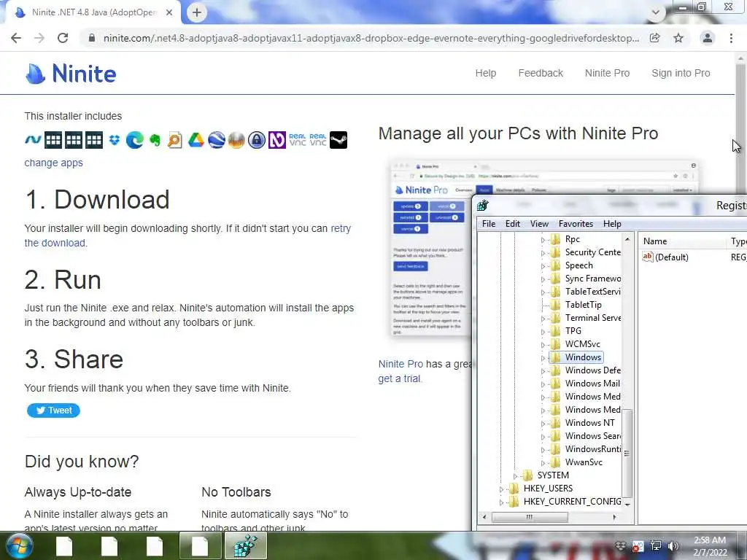Image resolution: width=747 pixels, height=560 pixels.
Task: Click the Registry Editor taskbar button
Action: [x=246, y=545]
